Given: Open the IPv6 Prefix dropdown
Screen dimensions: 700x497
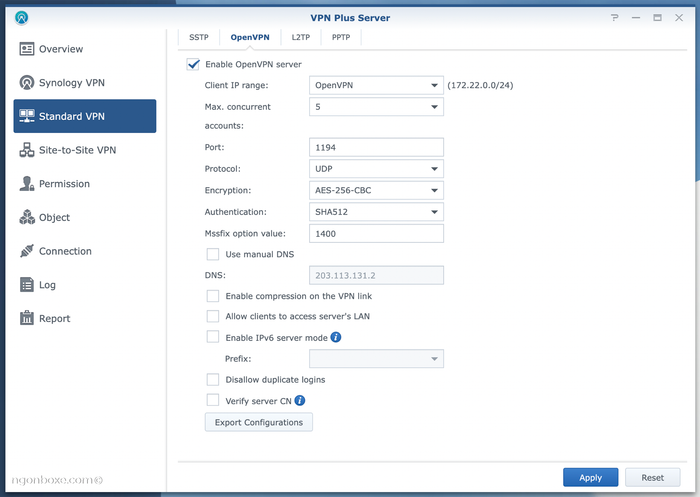Looking at the screenshot, I should (x=376, y=359).
